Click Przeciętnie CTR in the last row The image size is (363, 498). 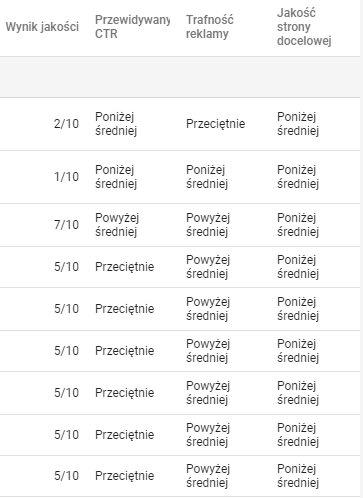coord(125,476)
